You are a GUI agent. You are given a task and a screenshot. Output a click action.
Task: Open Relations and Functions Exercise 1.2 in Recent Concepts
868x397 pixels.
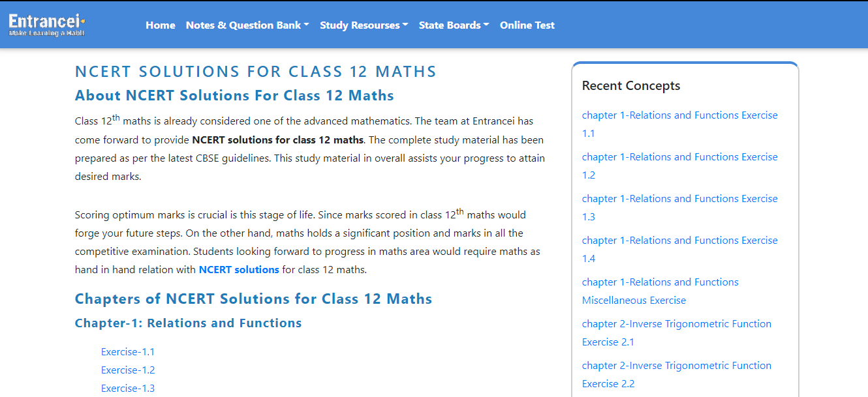point(679,166)
